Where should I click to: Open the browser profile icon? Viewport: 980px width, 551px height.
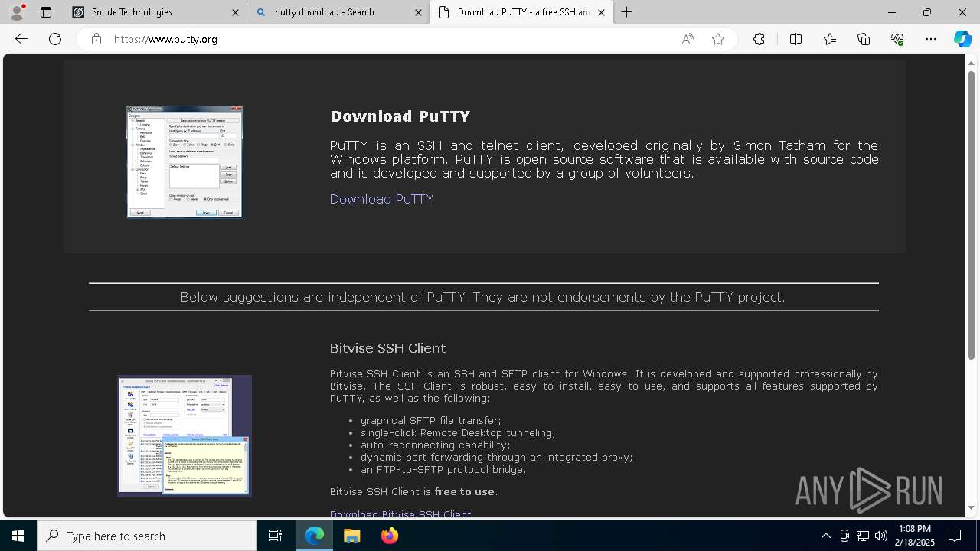click(x=17, y=12)
